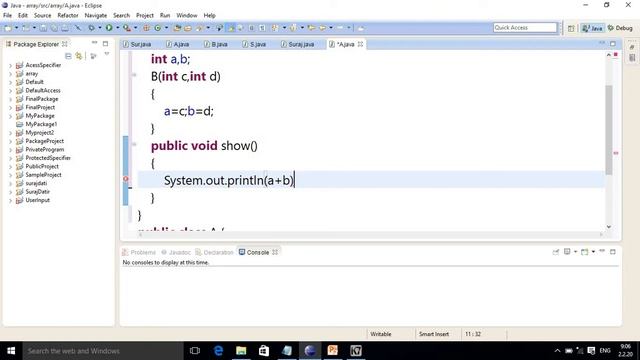Switch to the B.java editor tab
This screenshot has height=360, width=640.
(216, 44)
